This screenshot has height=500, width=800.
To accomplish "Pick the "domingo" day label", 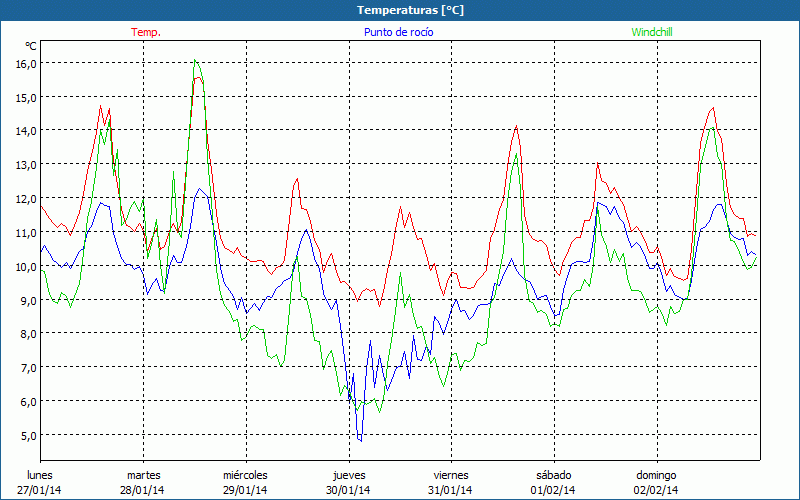I will [x=656, y=475].
